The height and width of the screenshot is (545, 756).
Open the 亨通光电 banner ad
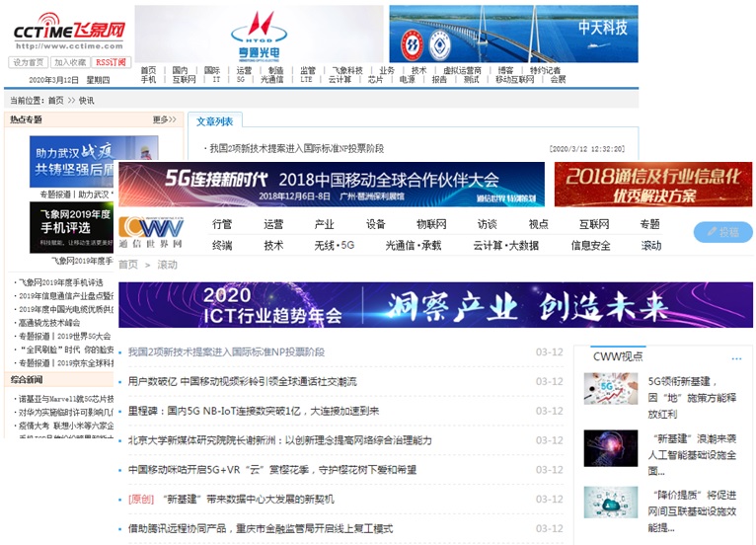point(259,34)
